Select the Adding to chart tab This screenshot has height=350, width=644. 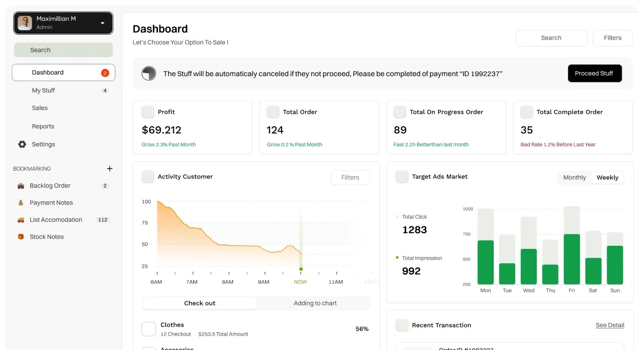(x=315, y=303)
